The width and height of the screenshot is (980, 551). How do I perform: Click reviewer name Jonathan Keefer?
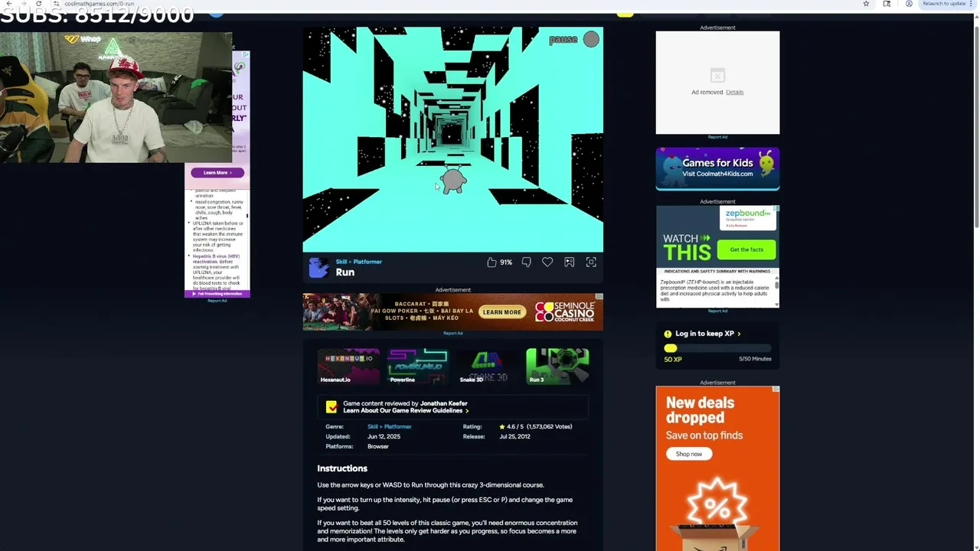[x=443, y=403]
